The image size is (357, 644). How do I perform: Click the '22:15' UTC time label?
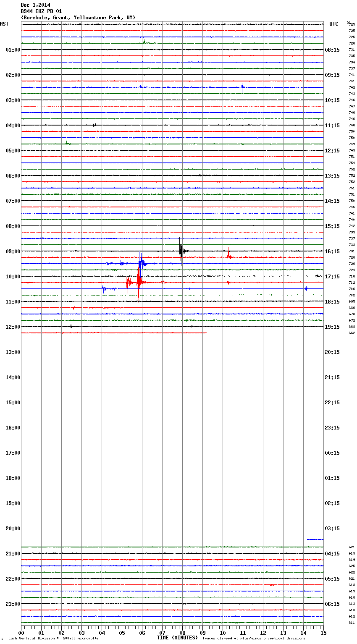click(332, 403)
